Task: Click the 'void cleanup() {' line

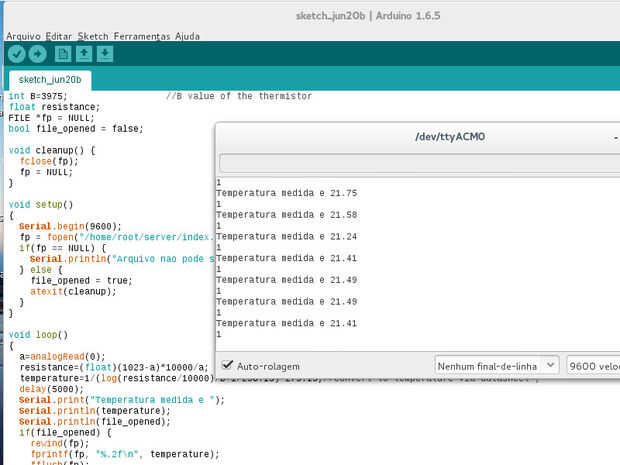Action: 52,151
